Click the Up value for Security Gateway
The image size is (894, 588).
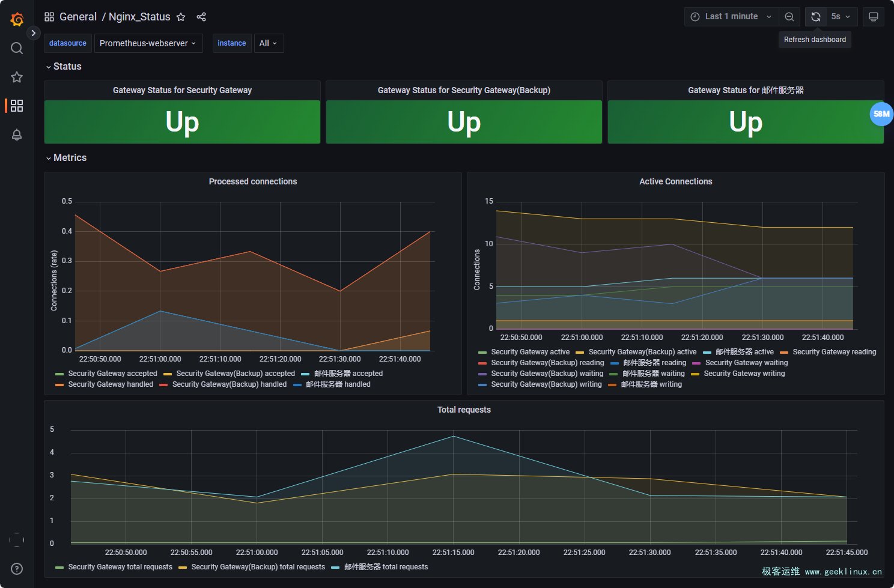click(182, 122)
